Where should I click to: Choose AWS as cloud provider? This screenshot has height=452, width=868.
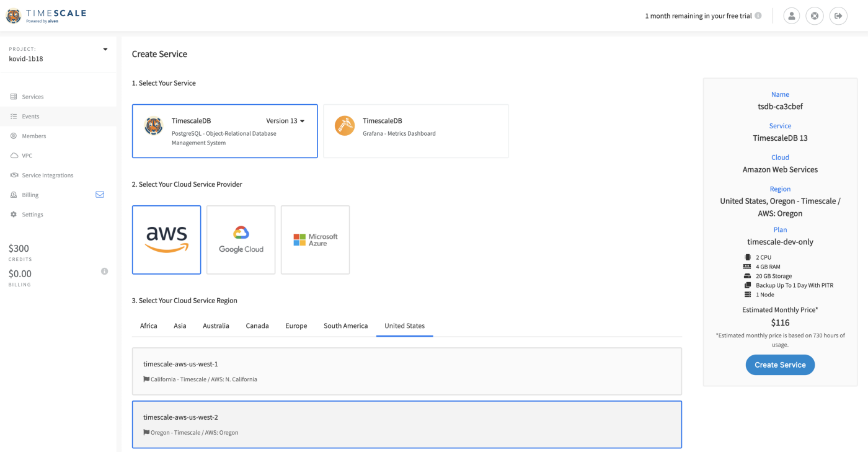(x=167, y=240)
